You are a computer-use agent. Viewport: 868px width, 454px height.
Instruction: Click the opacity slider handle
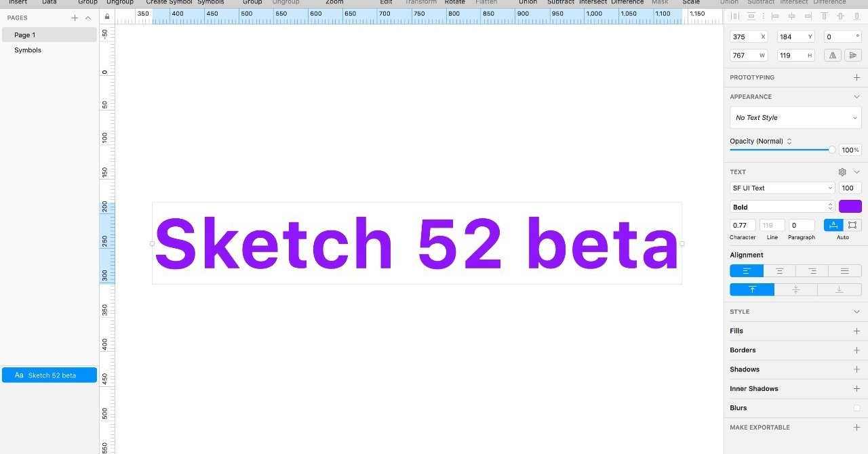(832, 150)
